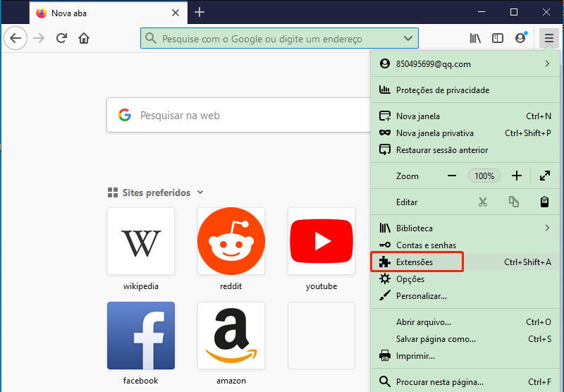This screenshot has width=564, height=392.
Task: Click the forward navigation arrow
Action: point(39,38)
